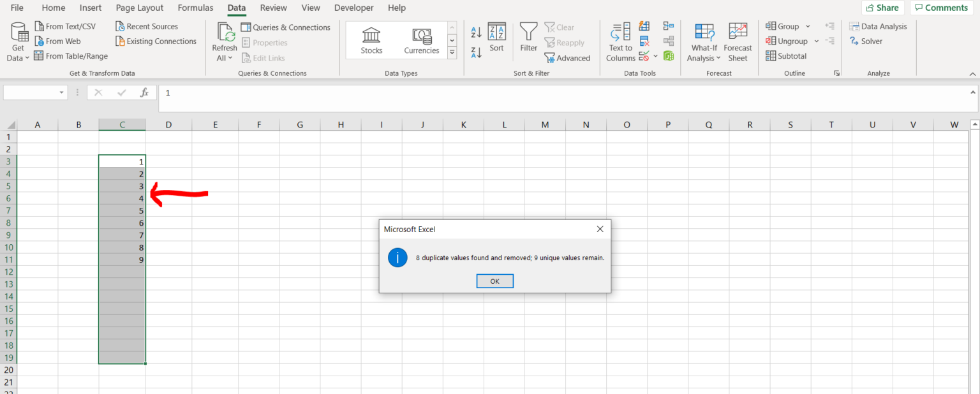Open the What-If Analysis dropdown
Image resolution: width=980 pixels, height=394 pixels.
703,41
